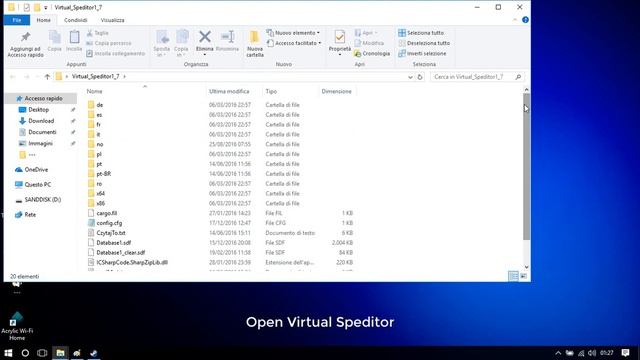Click Copia percorso in ribbon
The width and height of the screenshot is (640, 360).
click(x=109, y=43)
